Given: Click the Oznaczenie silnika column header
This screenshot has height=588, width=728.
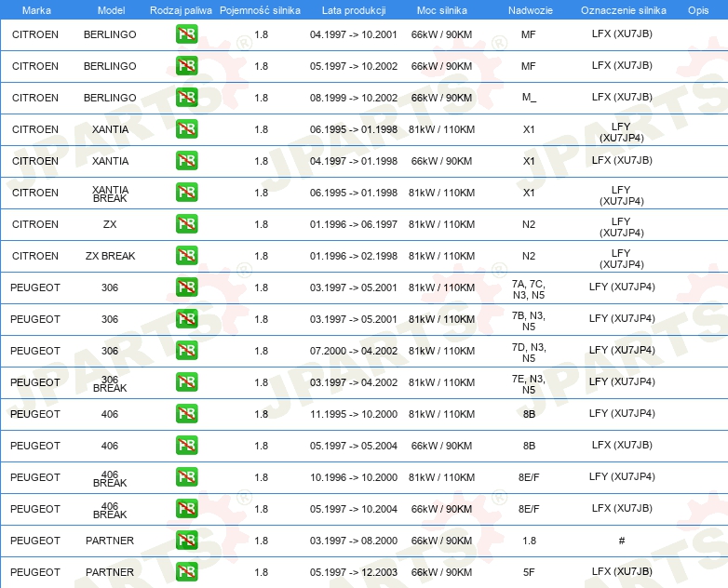Looking at the screenshot, I should pyautogui.click(x=624, y=10).
